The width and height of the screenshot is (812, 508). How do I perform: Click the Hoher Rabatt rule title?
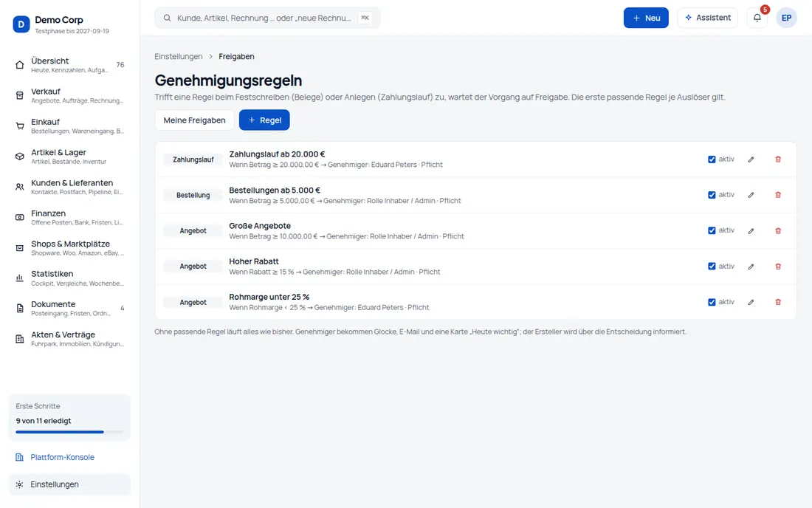(254, 261)
